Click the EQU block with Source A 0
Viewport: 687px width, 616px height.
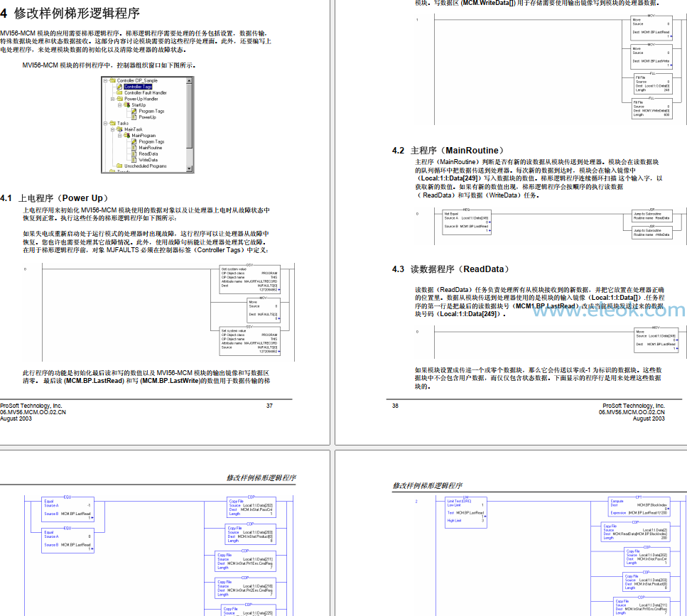click(67, 540)
